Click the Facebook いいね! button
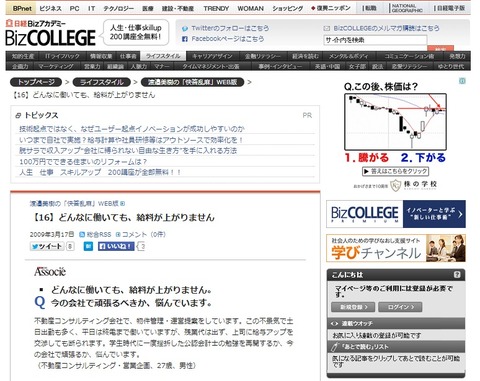The image size is (480, 381). [116, 247]
